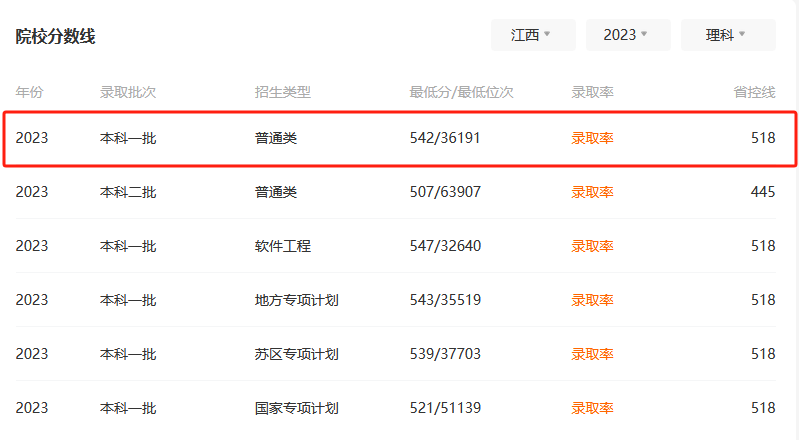Click the 录取批次 column header

pyautogui.click(x=128, y=92)
